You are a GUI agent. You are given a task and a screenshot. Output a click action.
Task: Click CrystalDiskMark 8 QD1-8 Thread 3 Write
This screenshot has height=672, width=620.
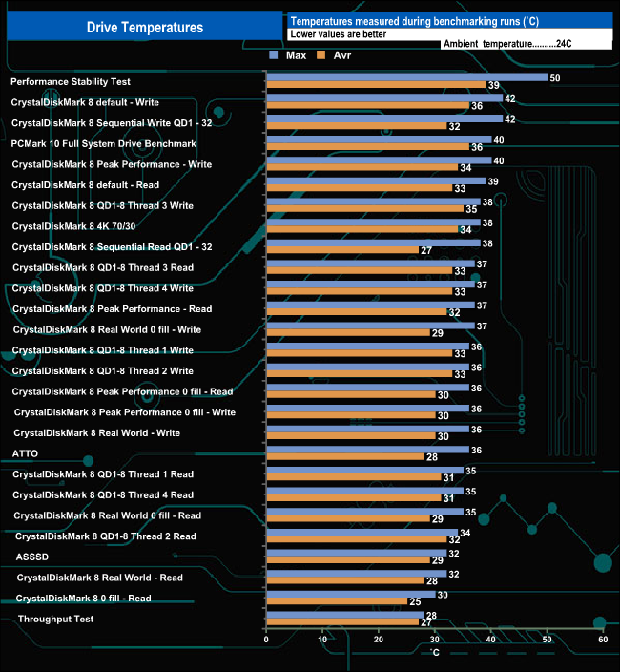pyautogui.click(x=103, y=206)
